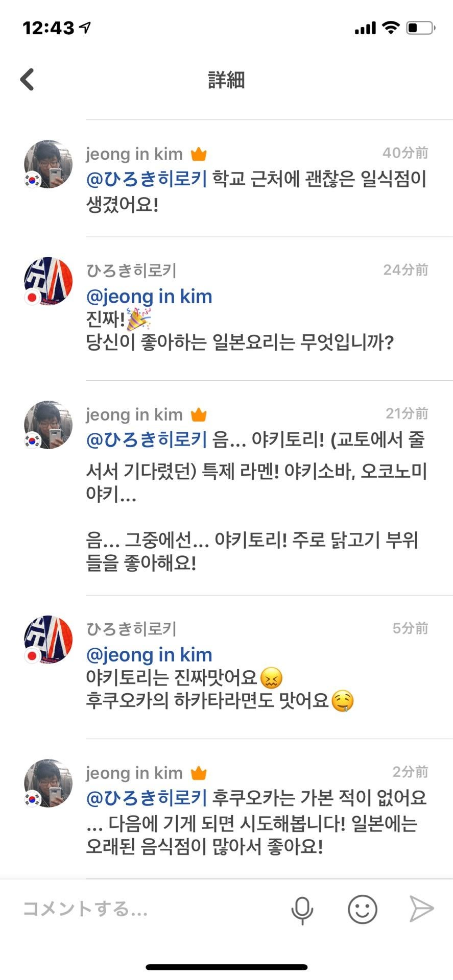This screenshot has width=453, height=980.
Task: Open the emoji smiley picker
Action: click(x=362, y=909)
